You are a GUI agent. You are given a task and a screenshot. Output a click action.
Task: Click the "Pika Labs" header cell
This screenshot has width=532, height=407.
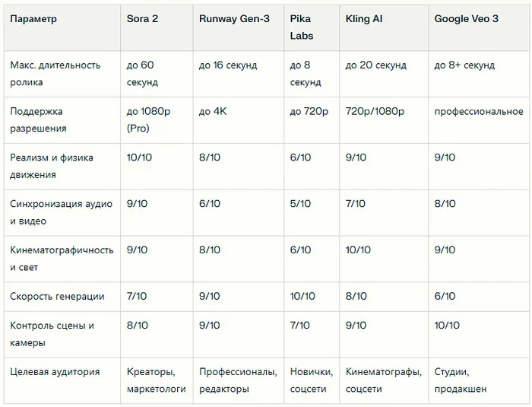coord(302,27)
